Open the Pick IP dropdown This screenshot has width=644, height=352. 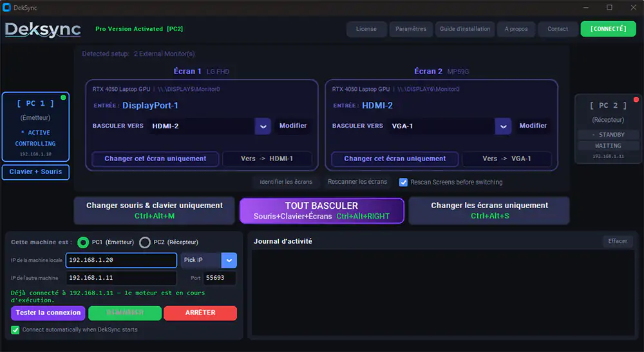tap(209, 260)
